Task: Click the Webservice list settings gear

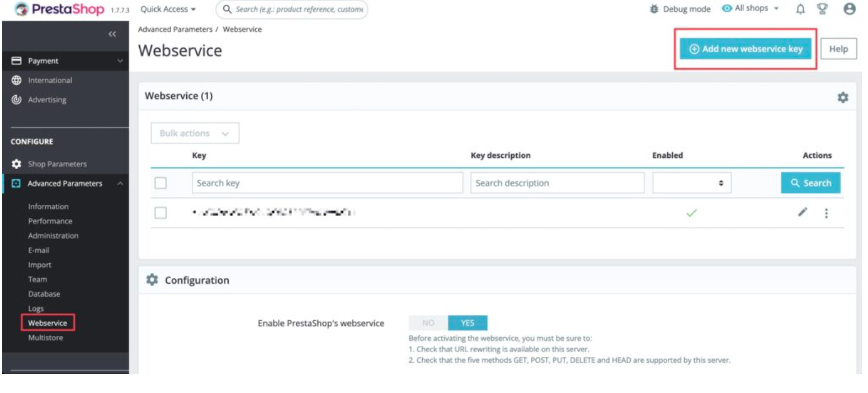Action: click(x=842, y=97)
